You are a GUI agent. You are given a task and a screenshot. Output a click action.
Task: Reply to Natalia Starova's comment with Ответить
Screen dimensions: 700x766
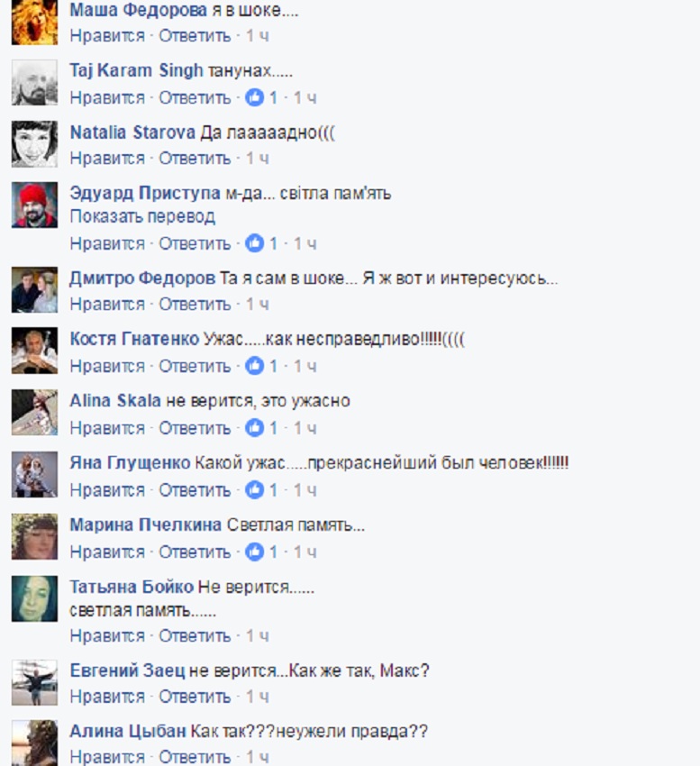coord(195,159)
